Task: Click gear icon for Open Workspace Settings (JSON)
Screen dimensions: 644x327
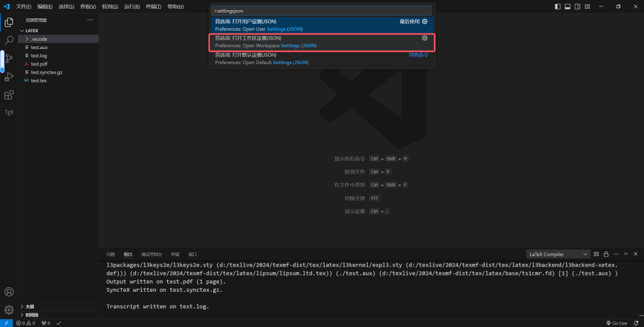Action: (x=425, y=38)
